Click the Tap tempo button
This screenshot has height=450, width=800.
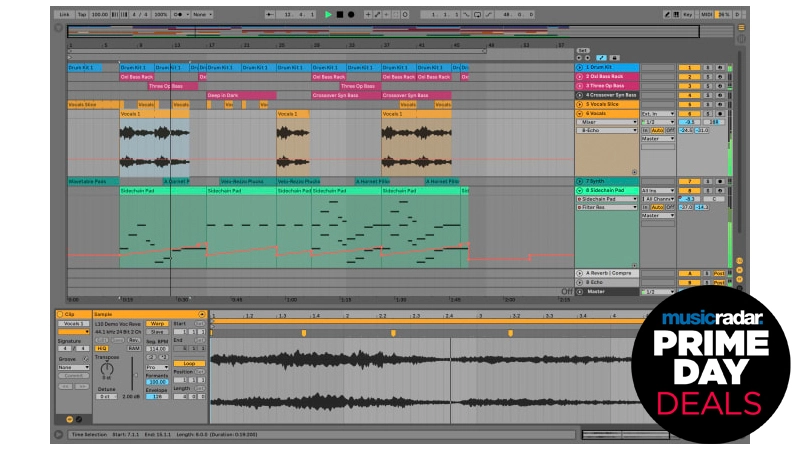[82, 15]
